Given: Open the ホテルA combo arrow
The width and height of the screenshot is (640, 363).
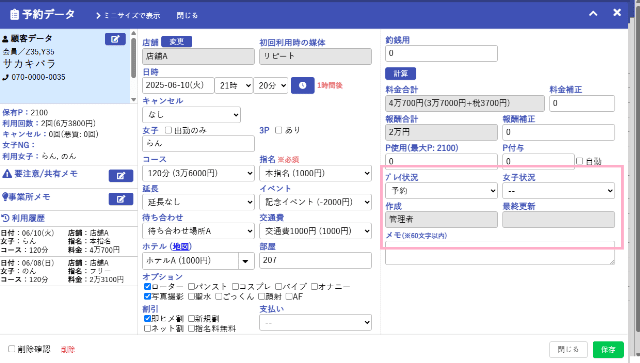Looking at the screenshot, I should (x=246, y=261).
